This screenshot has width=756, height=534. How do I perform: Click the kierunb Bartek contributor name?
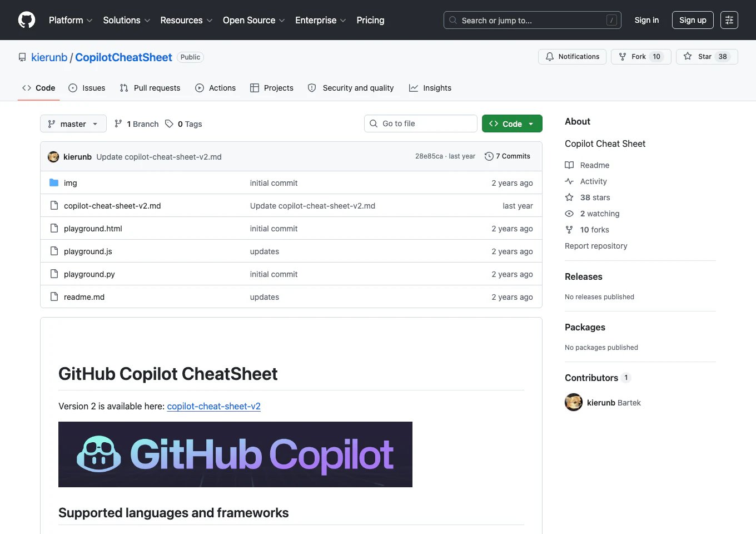(614, 403)
